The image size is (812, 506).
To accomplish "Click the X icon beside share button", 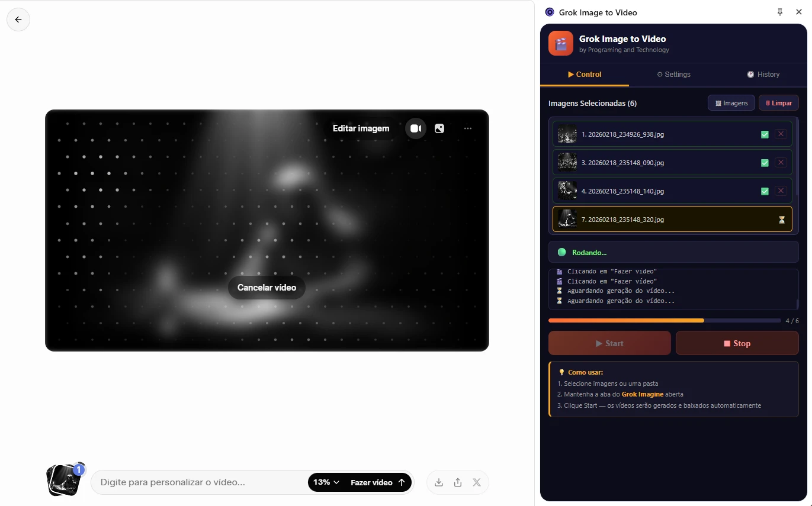I will coord(477,482).
